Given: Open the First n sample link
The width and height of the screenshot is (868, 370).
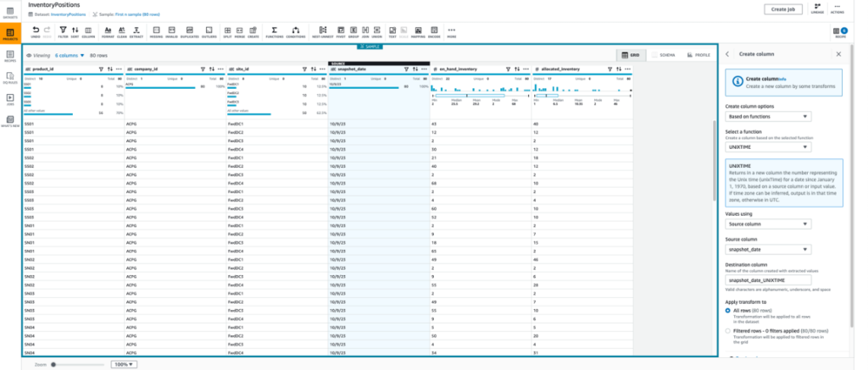Looking at the screenshot, I should [x=136, y=14].
